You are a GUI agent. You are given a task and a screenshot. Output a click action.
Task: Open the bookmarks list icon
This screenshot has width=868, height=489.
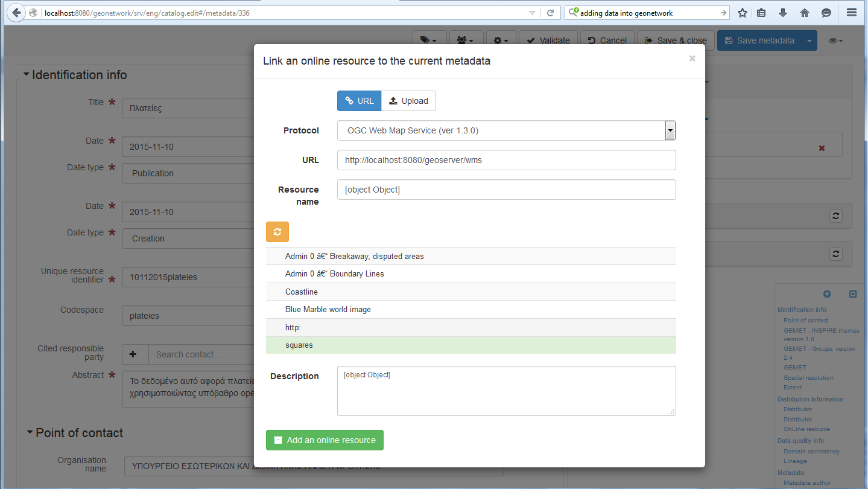pos(762,13)
